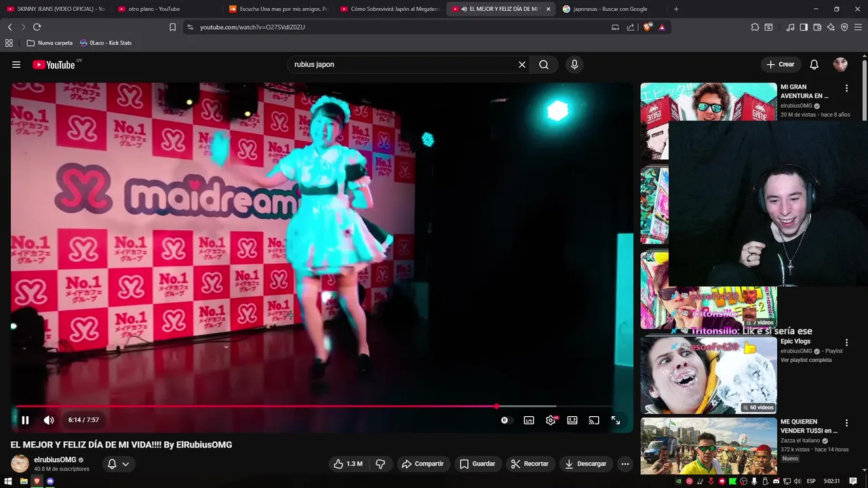
Task: Open options for Epic Vlogs playlist
Action: tap(846, 343)
